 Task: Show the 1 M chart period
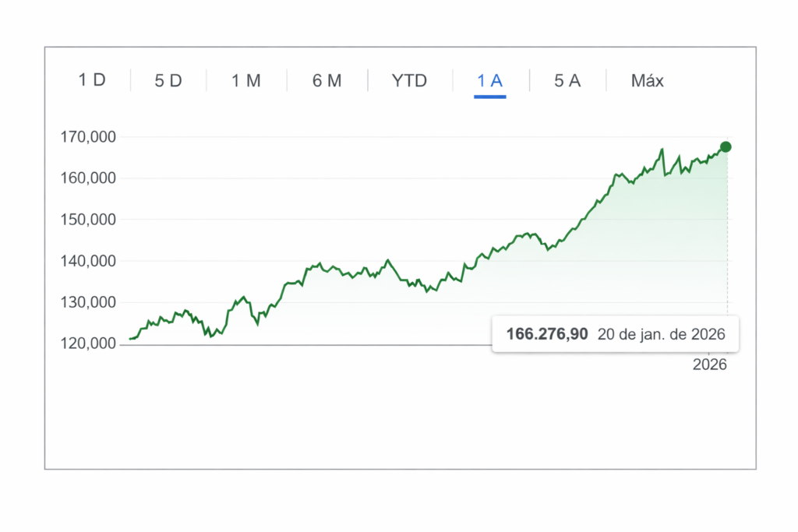point(246,80)
